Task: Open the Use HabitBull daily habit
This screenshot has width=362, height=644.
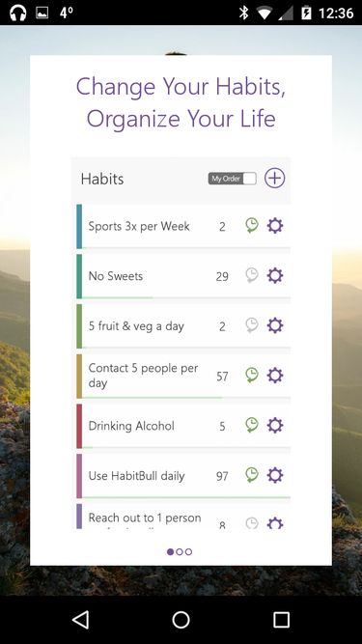Action: pos(137,476)
